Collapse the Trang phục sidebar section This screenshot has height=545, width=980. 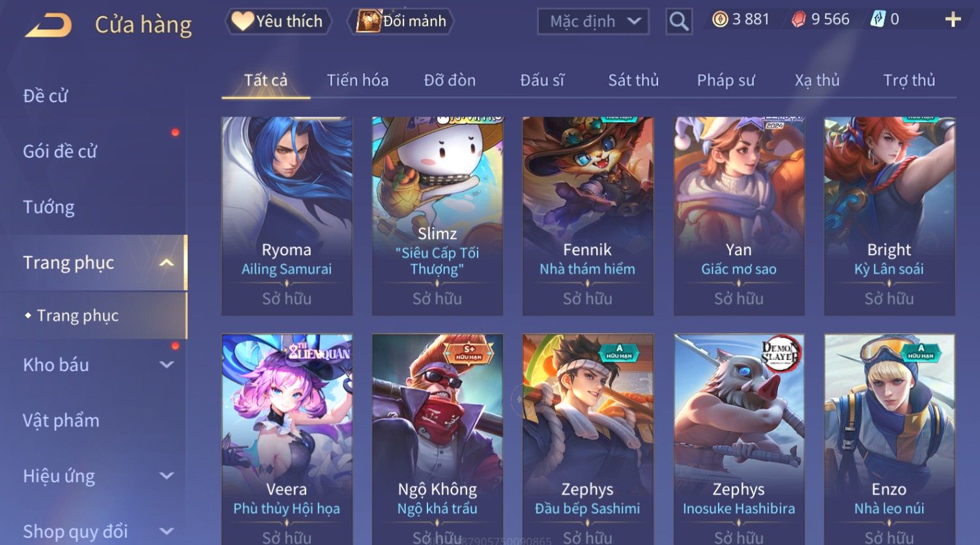[x=167, y=262]
